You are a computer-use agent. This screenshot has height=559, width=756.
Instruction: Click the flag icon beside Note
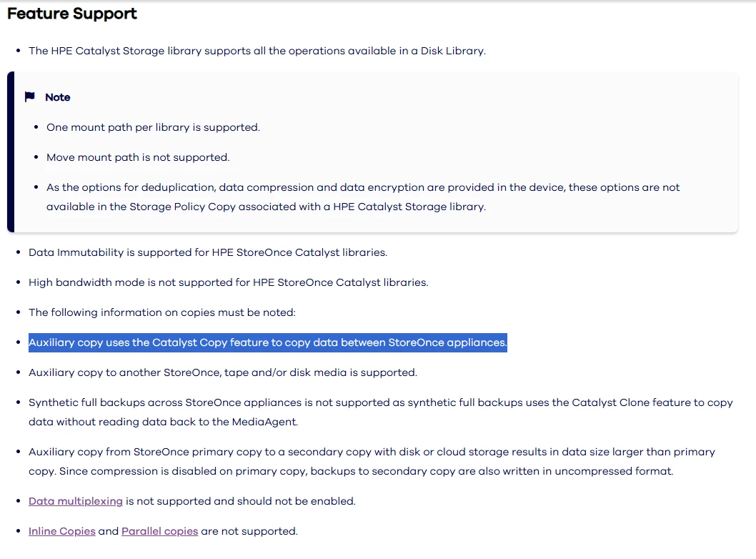[x=30, y=97]
